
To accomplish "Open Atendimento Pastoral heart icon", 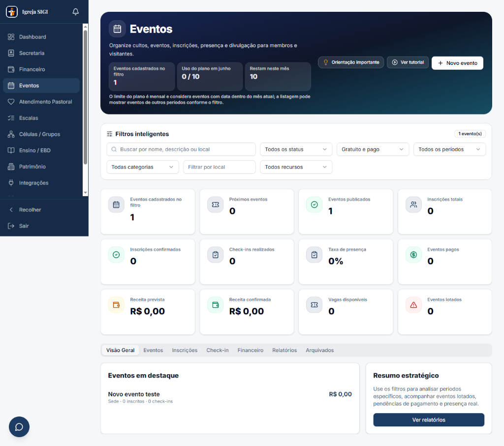I will point(11,102).
